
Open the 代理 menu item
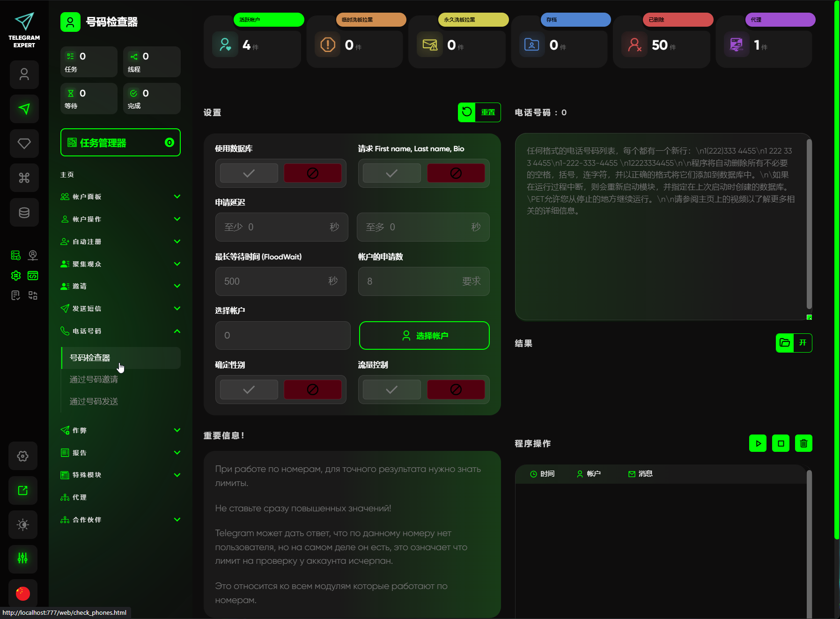point(80,497)
